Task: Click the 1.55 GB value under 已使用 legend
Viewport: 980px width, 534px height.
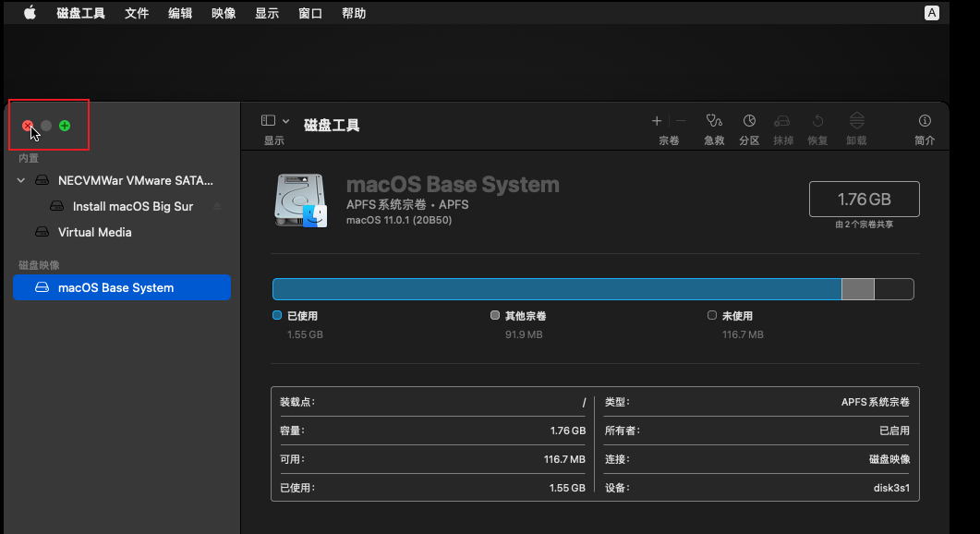Action: tap(305, 334)
